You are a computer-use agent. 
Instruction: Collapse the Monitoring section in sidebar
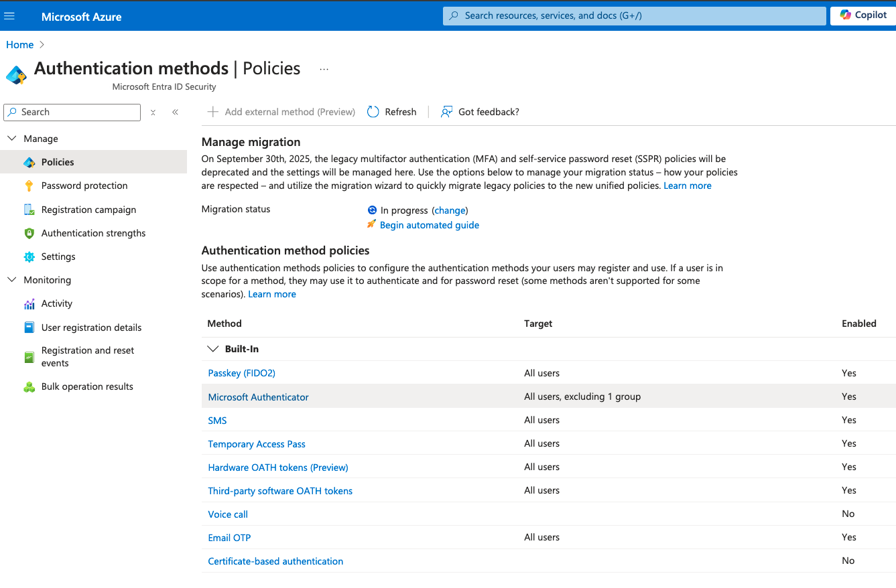coord(11,280)
